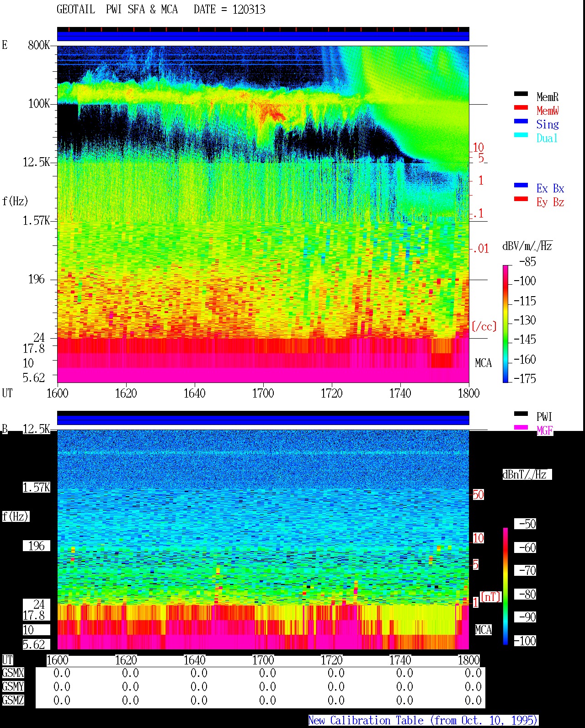Click the blue status bar above B spectrogram
The image size is (585, 728).
pos(263,420)
